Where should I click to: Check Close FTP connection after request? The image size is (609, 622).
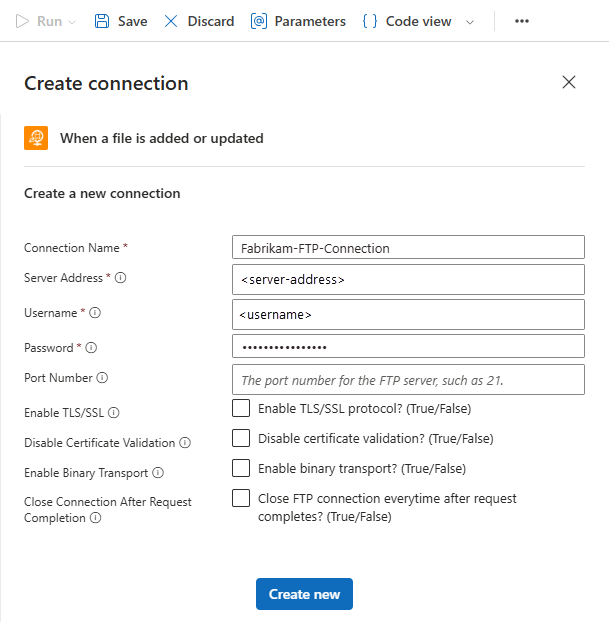241,498
